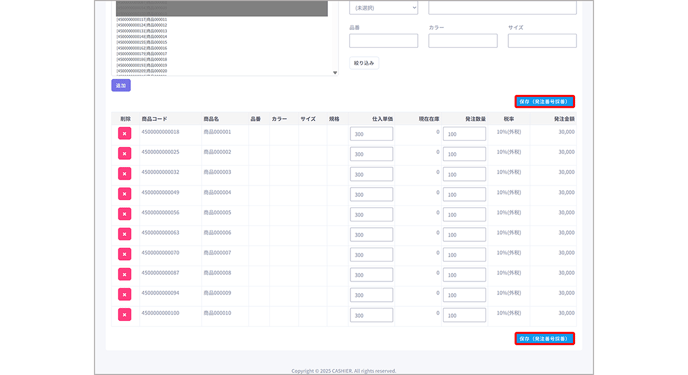Click product code 4500000000018
The image size is (688, 375).
coord(160,132)
